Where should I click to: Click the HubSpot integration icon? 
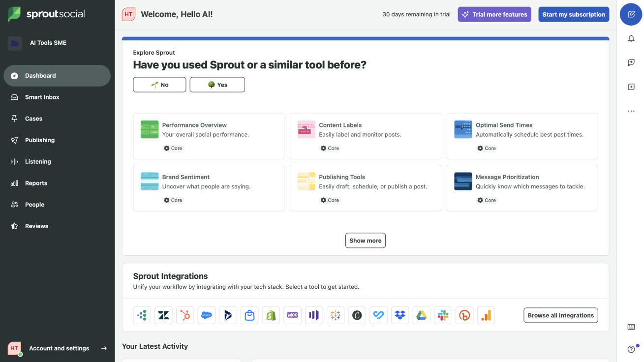185,315
